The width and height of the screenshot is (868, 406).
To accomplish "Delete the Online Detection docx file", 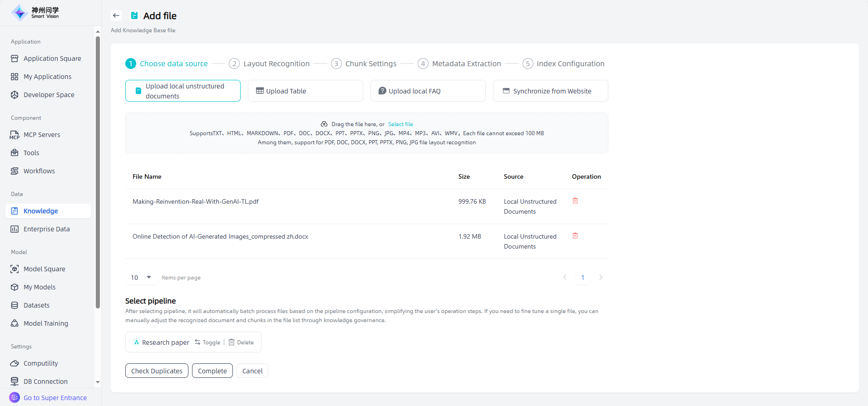I will 575,235.
